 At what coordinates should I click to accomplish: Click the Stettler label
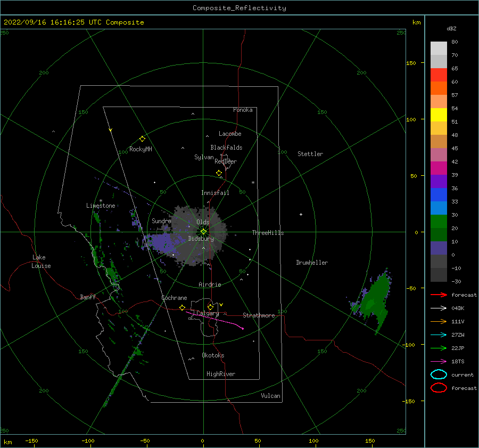[x=310, y=154]
